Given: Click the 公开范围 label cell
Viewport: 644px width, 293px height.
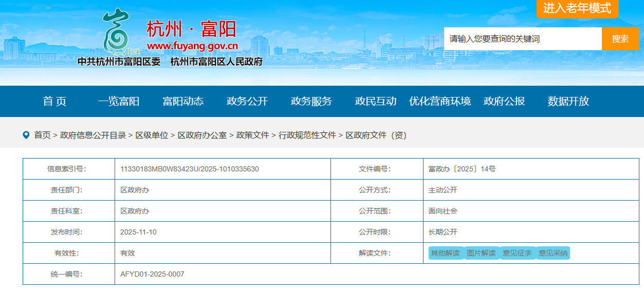Looking at the screenshot, I should tap(377, 211).
